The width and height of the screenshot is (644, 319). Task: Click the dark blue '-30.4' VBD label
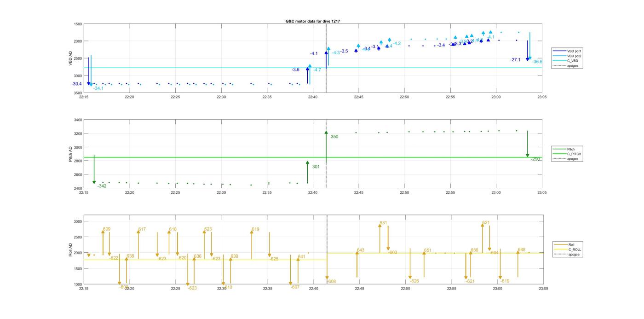click(x=76, y=84)
